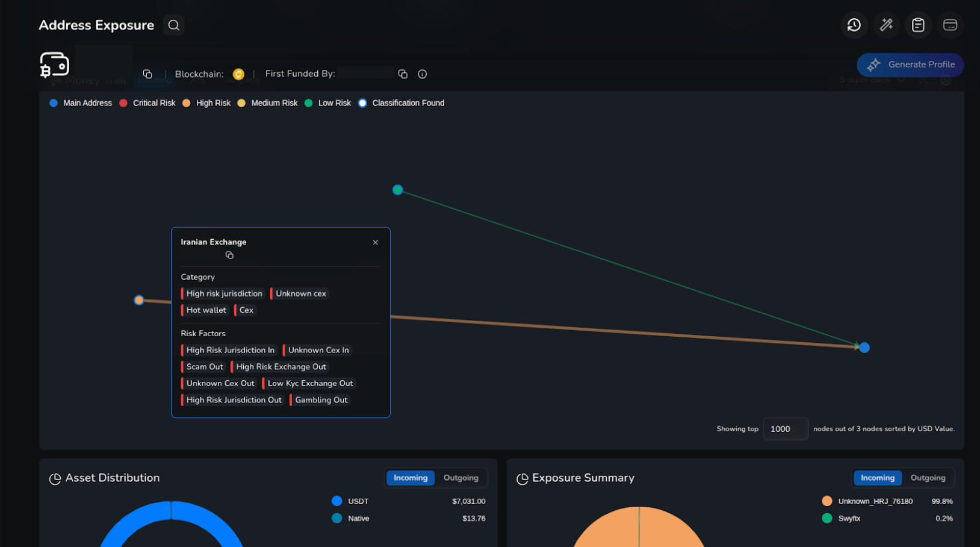Toggle Main Address legend item

(x=81, y=103)
